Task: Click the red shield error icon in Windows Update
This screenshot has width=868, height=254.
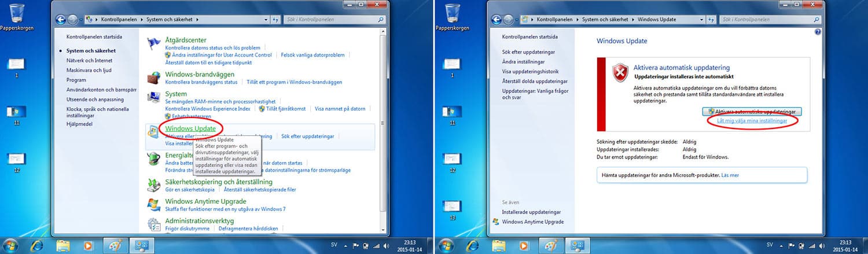Action: click(x=620, y=73)
